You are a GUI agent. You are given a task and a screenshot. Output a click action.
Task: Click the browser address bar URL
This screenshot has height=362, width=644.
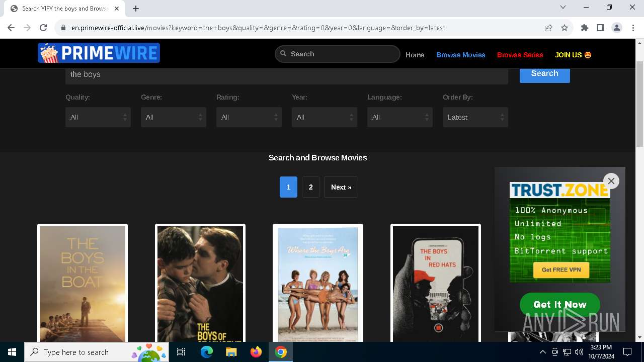click(258, 28)
